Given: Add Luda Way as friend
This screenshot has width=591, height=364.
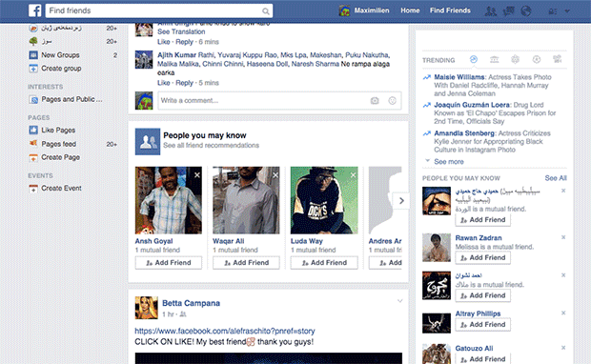Looking at the screenshot, I should [x=324, y=263].
